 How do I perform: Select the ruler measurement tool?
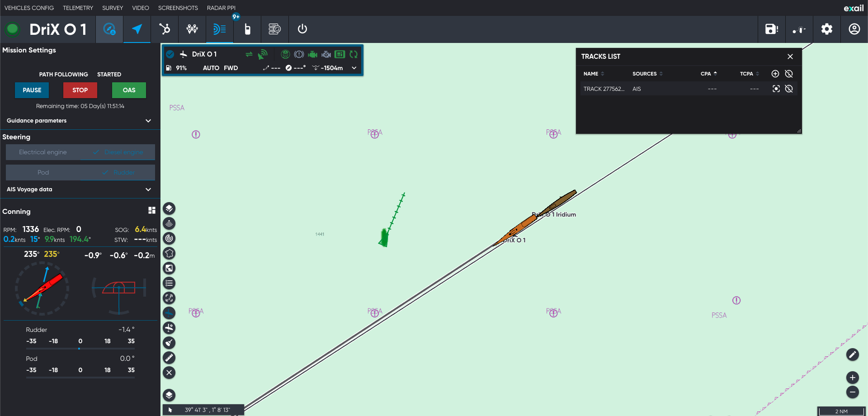169,358
